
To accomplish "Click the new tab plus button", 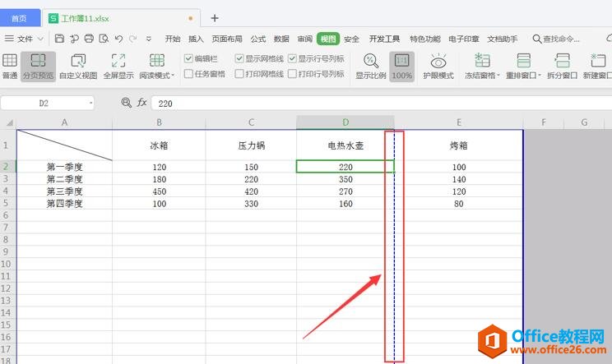I will click(x=214, y=18).
